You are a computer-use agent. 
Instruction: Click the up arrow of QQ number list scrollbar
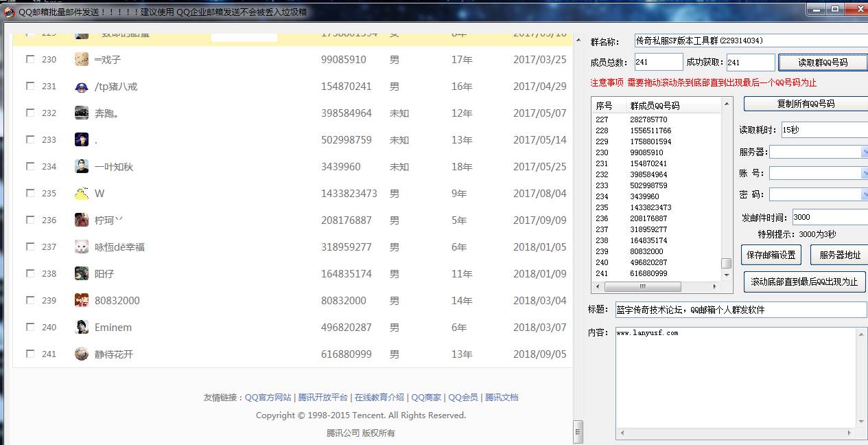726,103
